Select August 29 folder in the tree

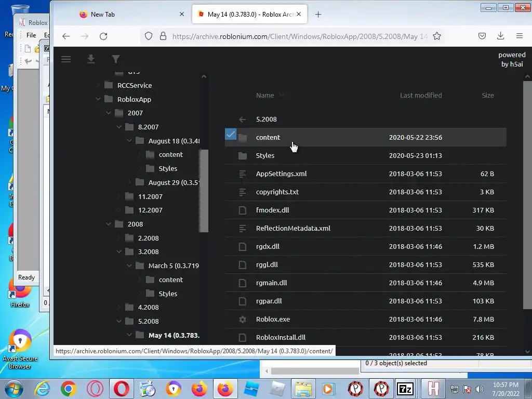(x=174, y=182)
